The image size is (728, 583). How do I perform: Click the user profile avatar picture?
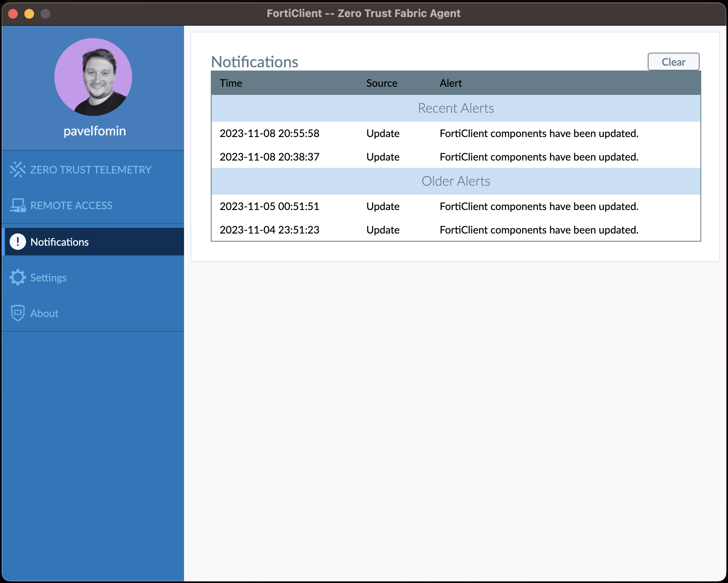tap(93, 77)
